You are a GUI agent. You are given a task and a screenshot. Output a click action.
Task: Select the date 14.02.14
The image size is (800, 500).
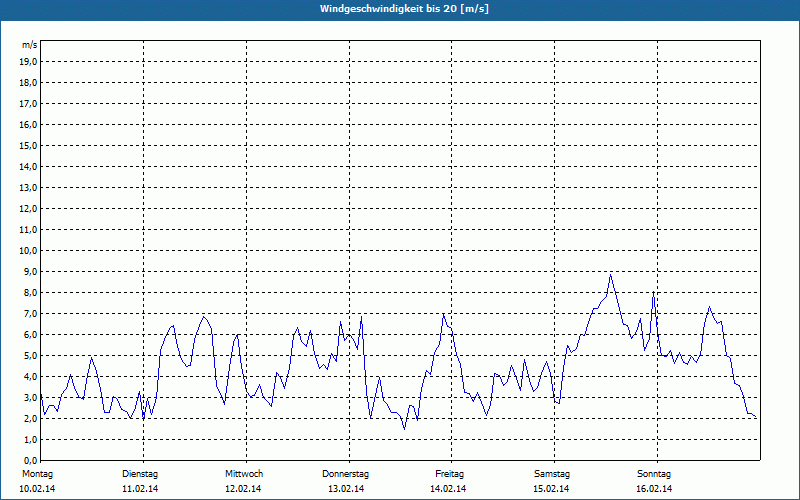(x=448, y=489)
